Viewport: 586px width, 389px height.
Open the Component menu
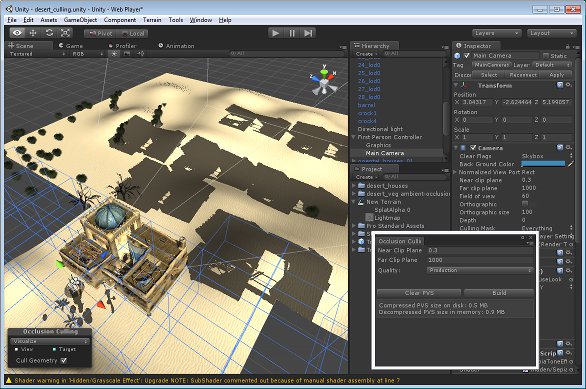coord(120,20)
